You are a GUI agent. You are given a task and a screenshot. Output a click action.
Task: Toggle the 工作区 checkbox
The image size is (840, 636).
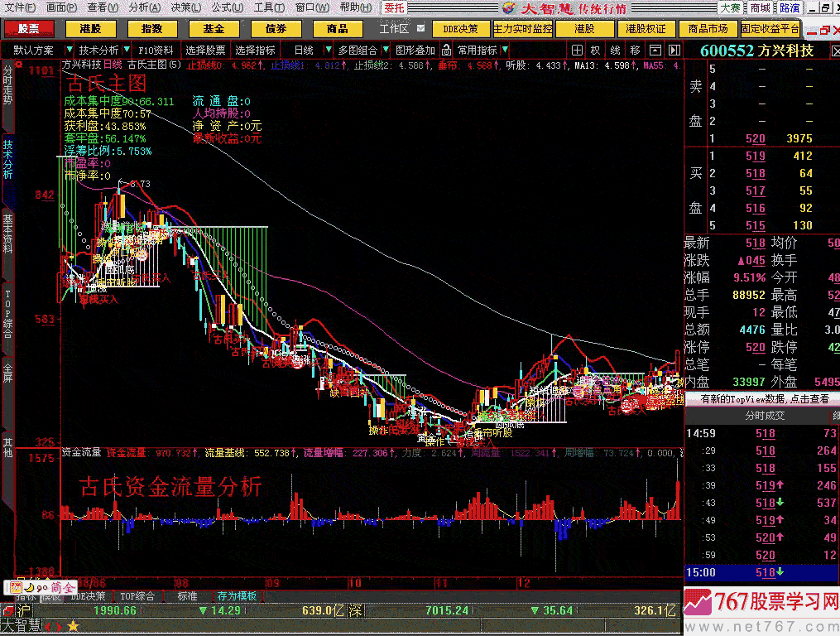pos(421,28)
